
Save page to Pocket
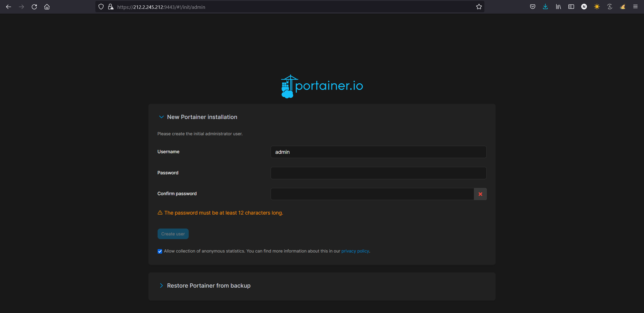533,7
